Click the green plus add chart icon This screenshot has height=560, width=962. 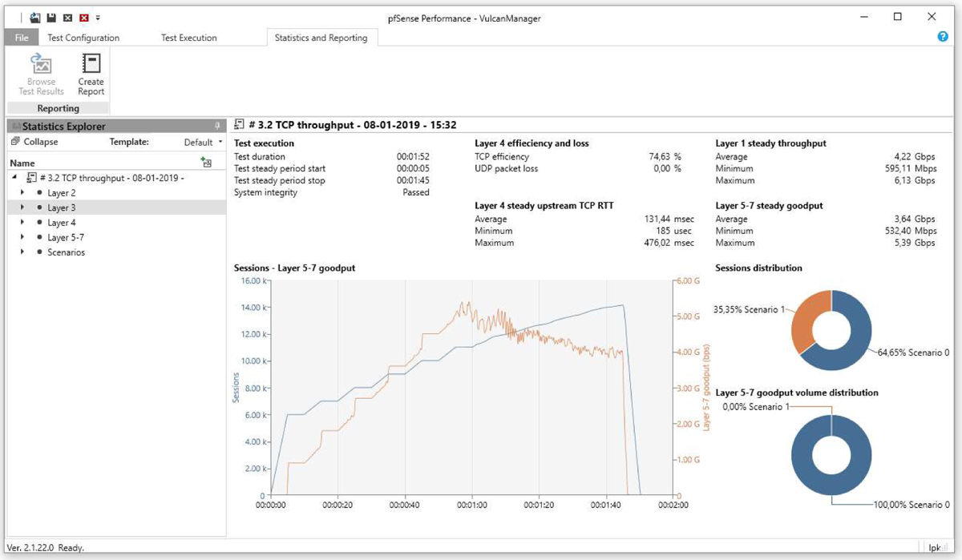(x=206, y=163)
